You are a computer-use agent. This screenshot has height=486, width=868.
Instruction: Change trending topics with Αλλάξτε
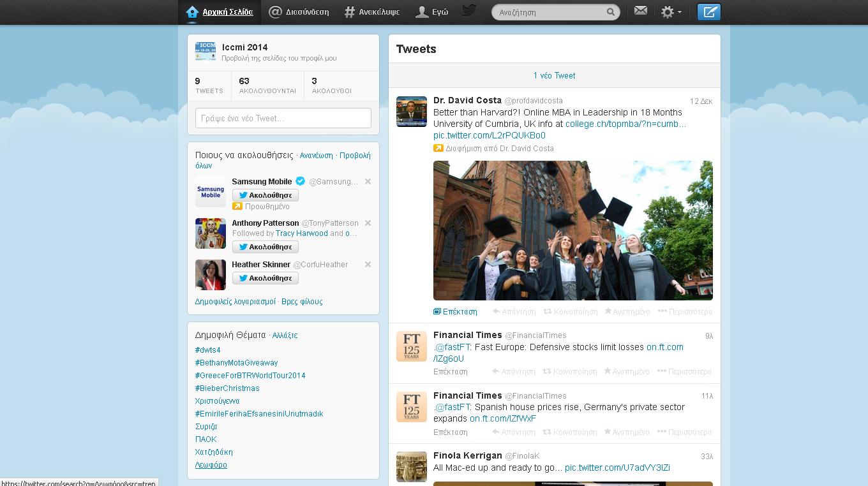[x=285, y=335]
